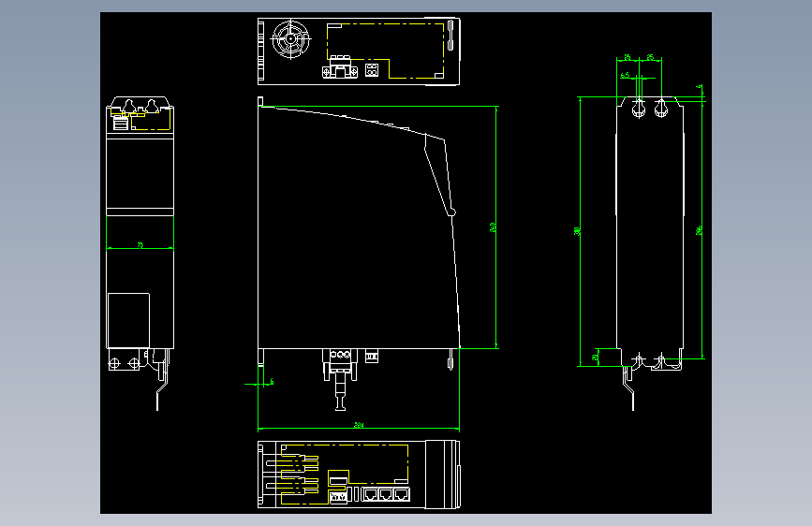Select the "75" width dimension on front view

click(140, 245)
